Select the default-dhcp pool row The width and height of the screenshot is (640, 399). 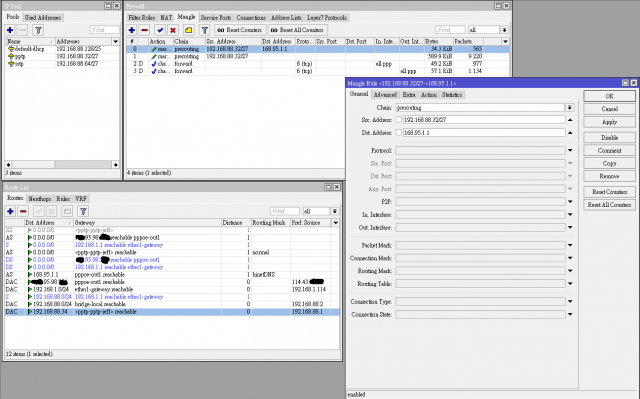pyautogui.click(x=62, y=49)
